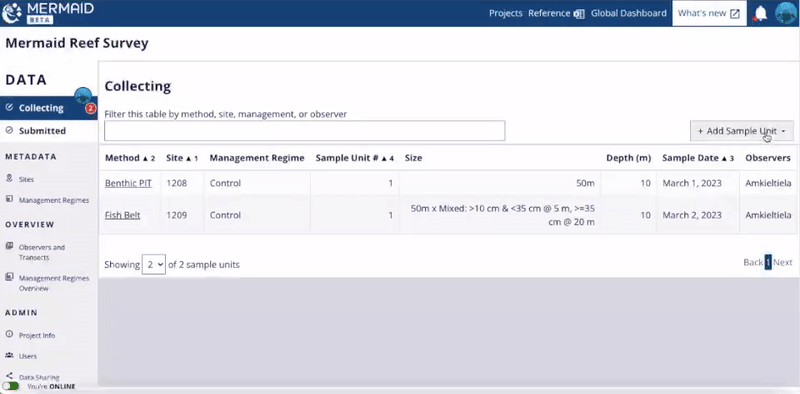Open Data Sharing via share icon
This screenshot has height=394, width=800.
pos(9,376)
